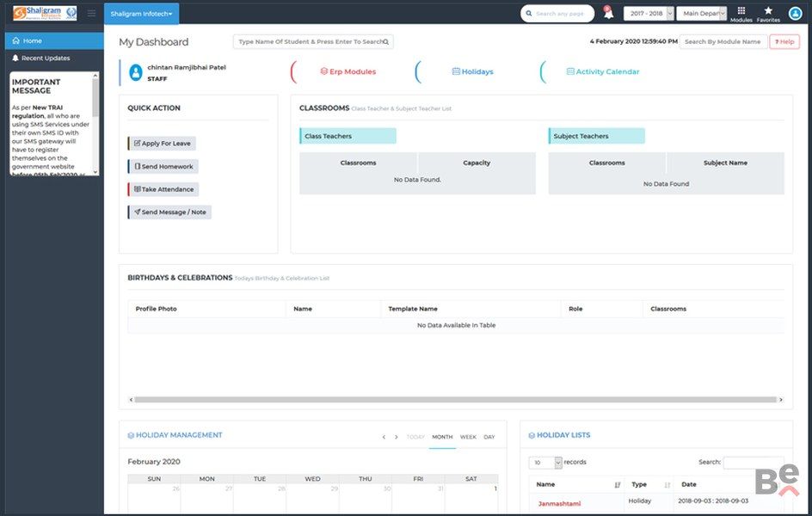Click the Subject Name column header
Image resolution: width=812 pixels, height=516 pixels.
725,163
